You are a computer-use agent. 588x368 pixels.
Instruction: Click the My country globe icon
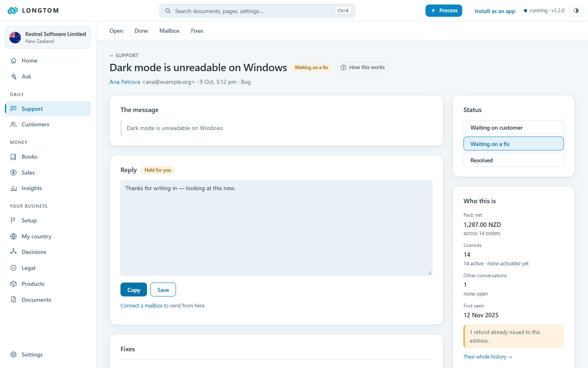click(13, 236)
